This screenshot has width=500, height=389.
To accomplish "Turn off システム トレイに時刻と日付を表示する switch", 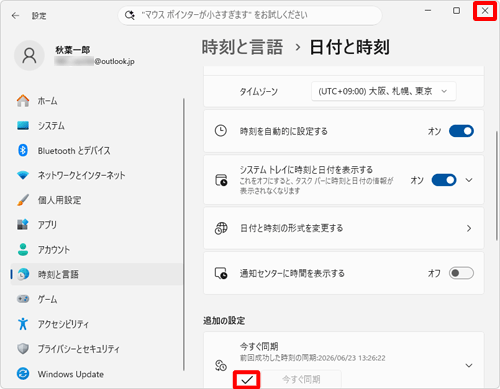I will click(444, 180).
